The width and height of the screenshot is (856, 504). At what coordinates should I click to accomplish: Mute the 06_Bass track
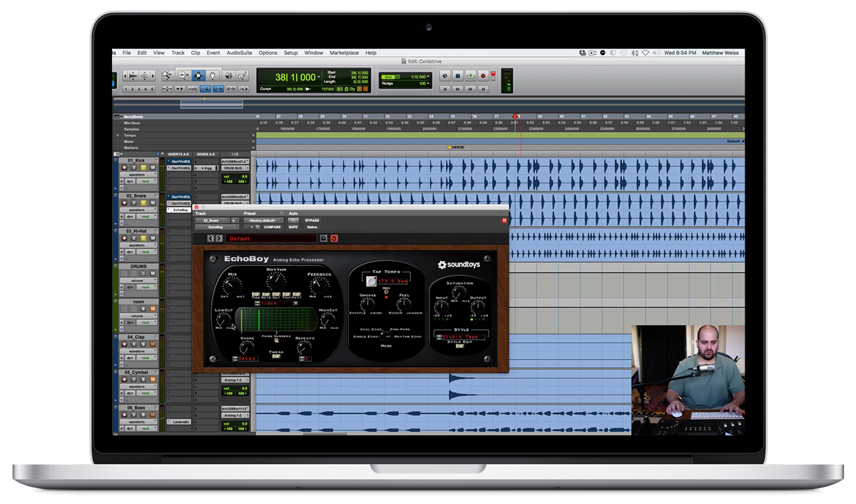(x=153, y=415)
